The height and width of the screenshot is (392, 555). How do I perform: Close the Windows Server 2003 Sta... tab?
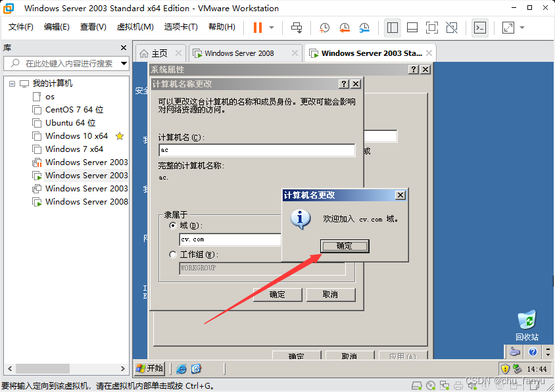click(429, 53)
